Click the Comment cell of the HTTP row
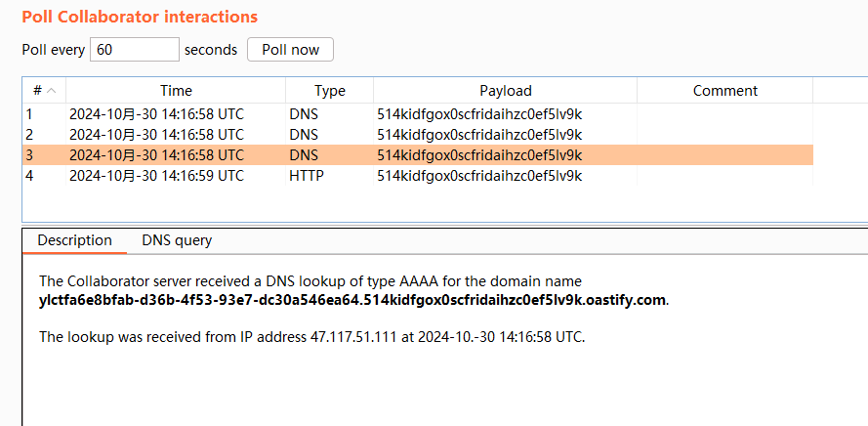Image resolution: width=868 pixels, height=426 pixels. (724, 176)
